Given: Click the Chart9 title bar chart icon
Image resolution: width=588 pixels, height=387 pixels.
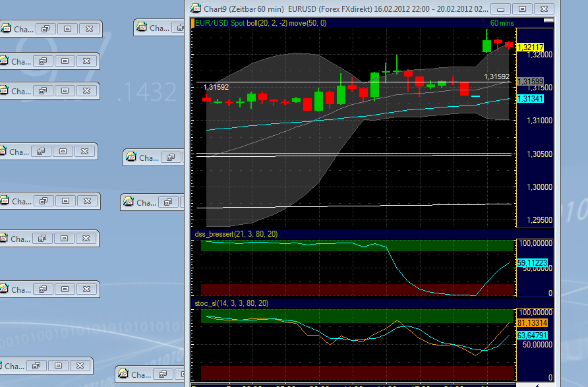Looking at the screenshot, I should tap(195, 9).
